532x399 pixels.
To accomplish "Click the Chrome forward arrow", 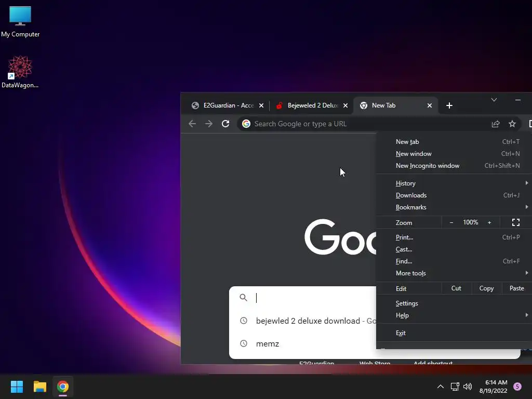I will click(209, 124).
